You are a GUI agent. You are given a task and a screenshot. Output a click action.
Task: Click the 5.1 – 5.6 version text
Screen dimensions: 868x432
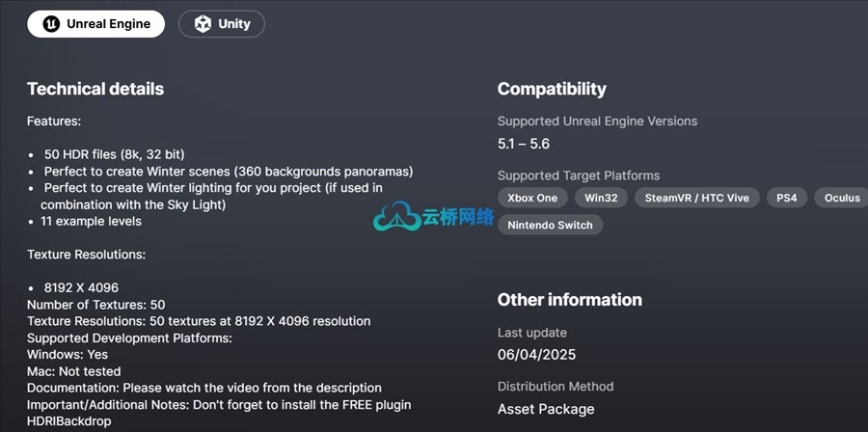[524, 144]
